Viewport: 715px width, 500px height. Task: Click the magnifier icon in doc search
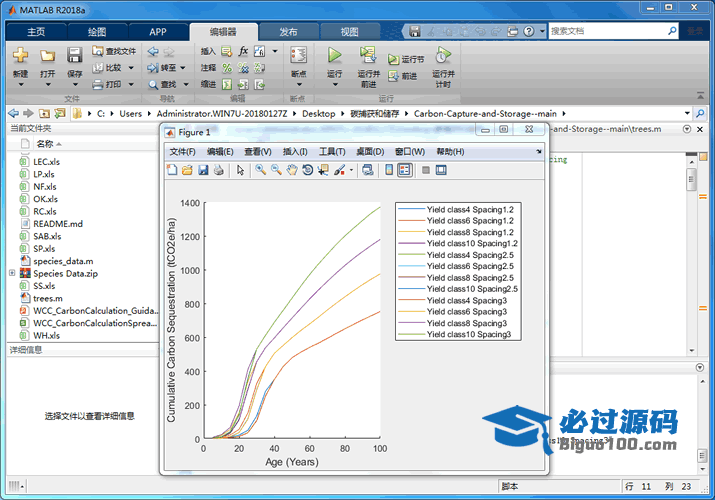pos(672,31)
